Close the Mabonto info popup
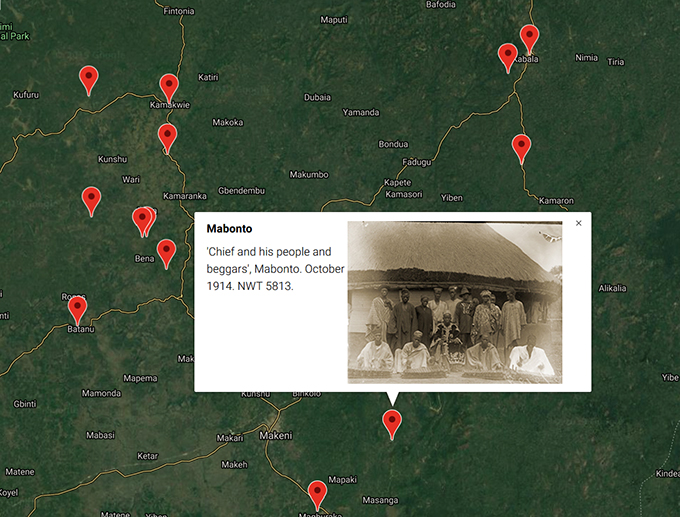Image resolution: width=680 pixels, height=517 pixels. [578, 223]
